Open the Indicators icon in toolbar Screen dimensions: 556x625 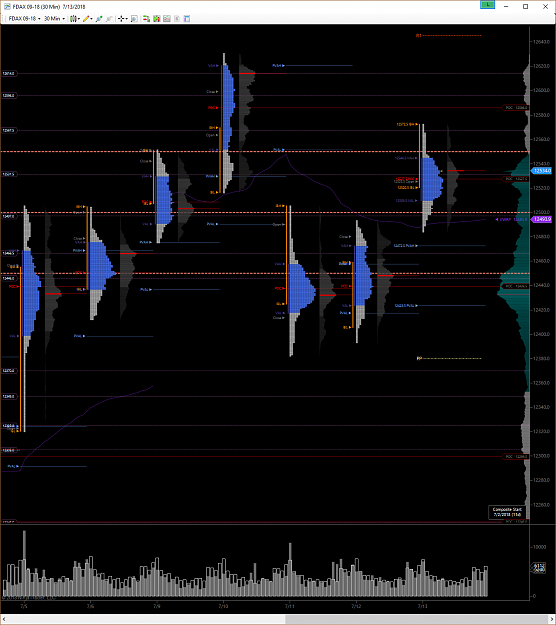(156, 18)
